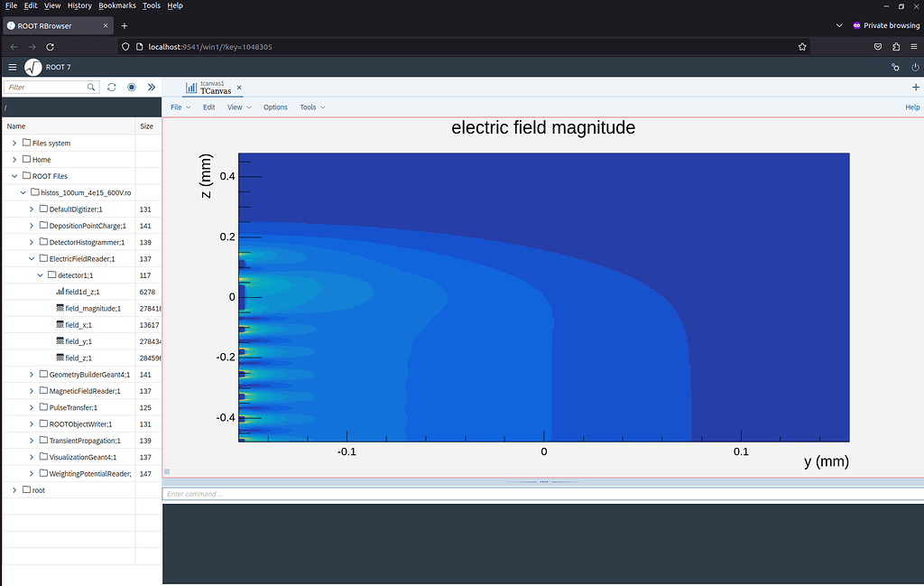The image size is (924, 586).
Task: Toggle monitoring with the record icon
Action: [x=131, y=87]
